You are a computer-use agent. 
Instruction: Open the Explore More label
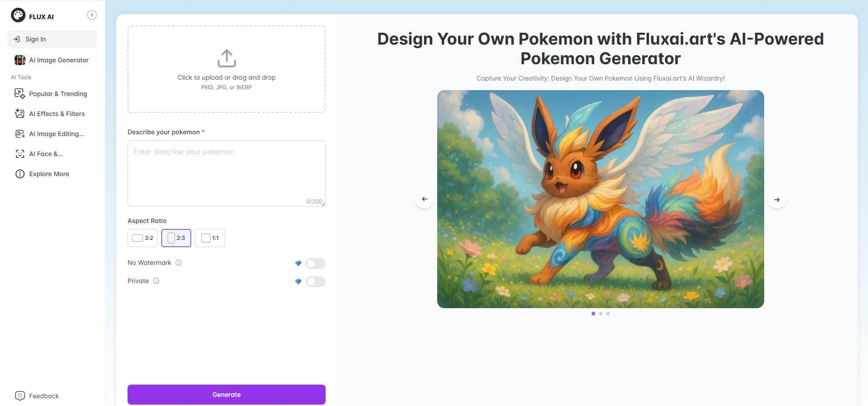click(x=49, y=174)
